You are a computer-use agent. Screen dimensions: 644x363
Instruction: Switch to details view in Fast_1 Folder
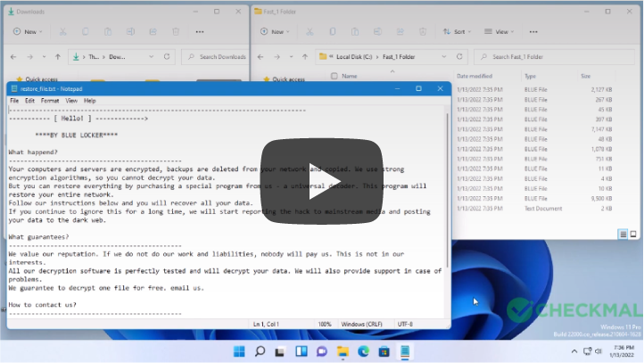(623, 234)
